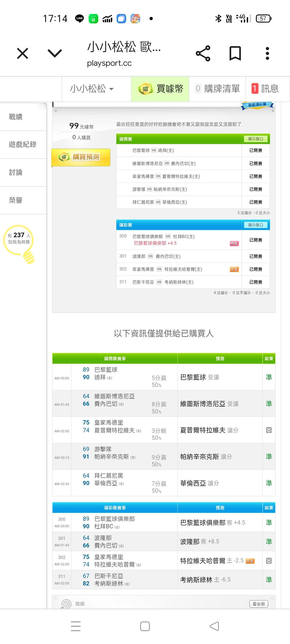
Task: Click 主推 tag beside 特拉維夫哈普爾 主 -2.5
Action: pos(250,561)
